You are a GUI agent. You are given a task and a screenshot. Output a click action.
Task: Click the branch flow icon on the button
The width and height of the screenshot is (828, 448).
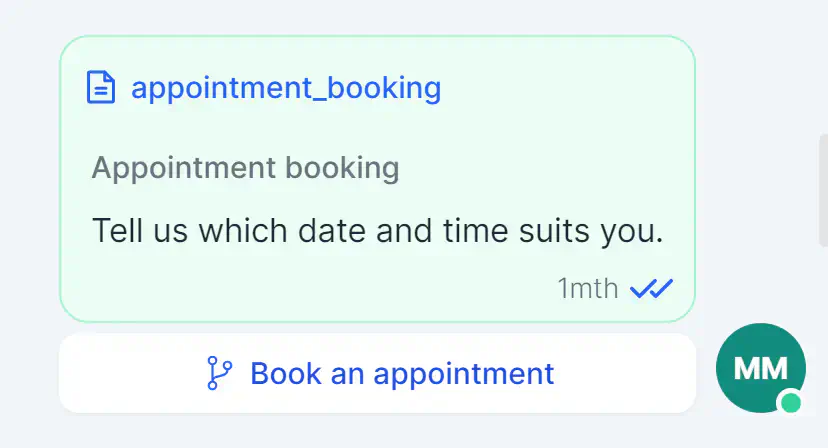[x=219, y=373]
